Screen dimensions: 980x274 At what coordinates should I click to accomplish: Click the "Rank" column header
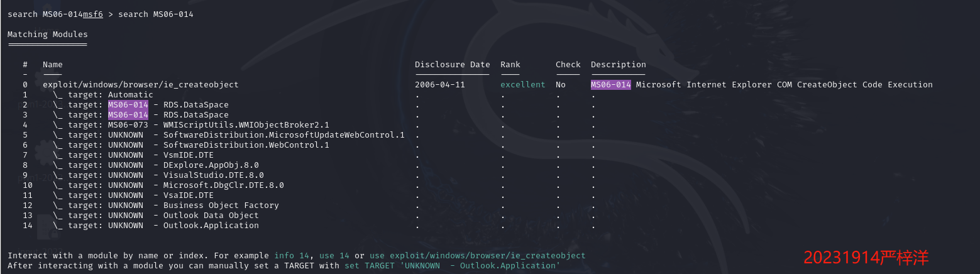coord(510,65)
